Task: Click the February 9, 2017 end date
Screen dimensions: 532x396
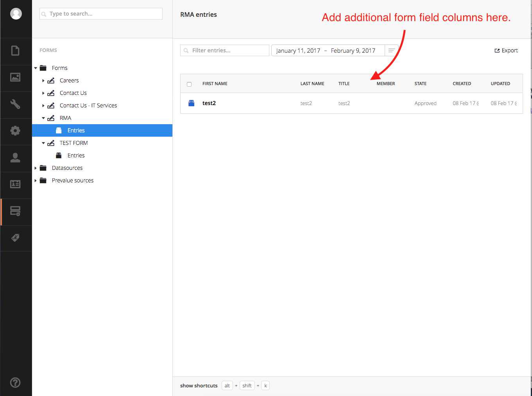Action: [x=353, y=50]
